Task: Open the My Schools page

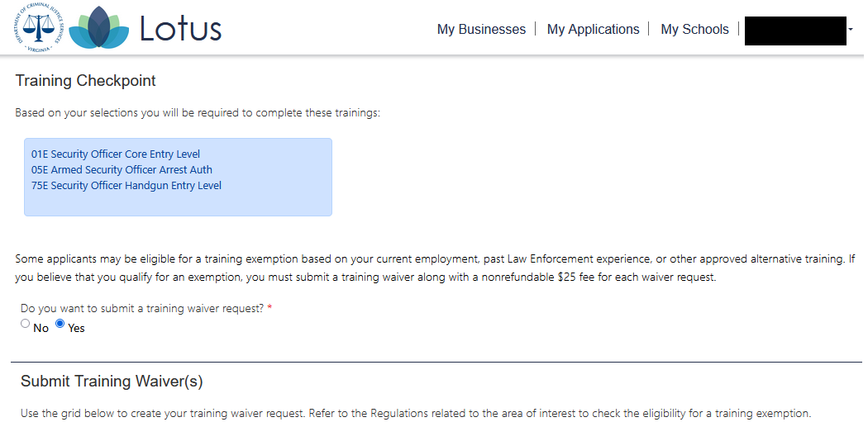Action: click(694, 30)
